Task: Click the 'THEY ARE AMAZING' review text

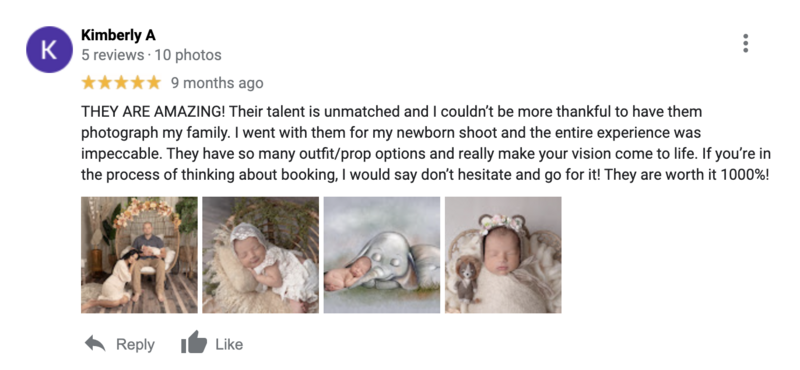Action: (426, 143)
